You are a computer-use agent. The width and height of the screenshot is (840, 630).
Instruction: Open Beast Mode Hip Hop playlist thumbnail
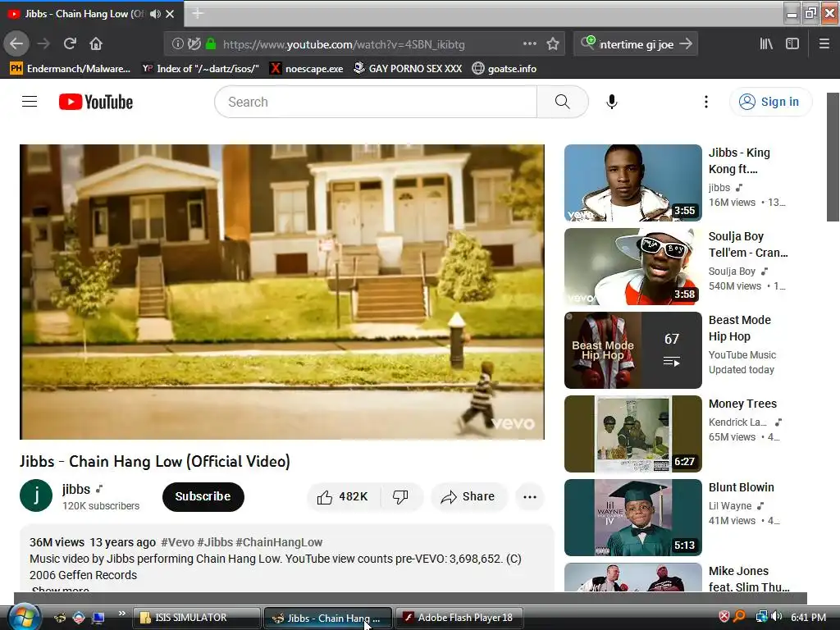point(632,349)
